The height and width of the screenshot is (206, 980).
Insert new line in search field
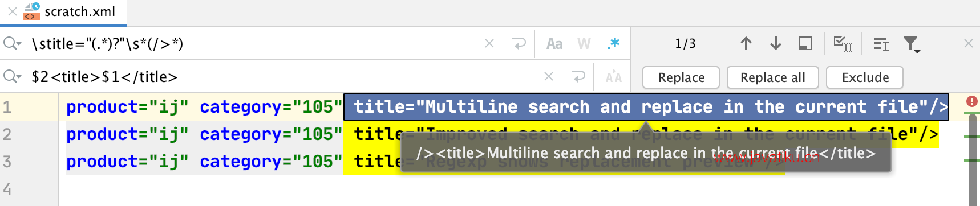click(x=519, y=43)
